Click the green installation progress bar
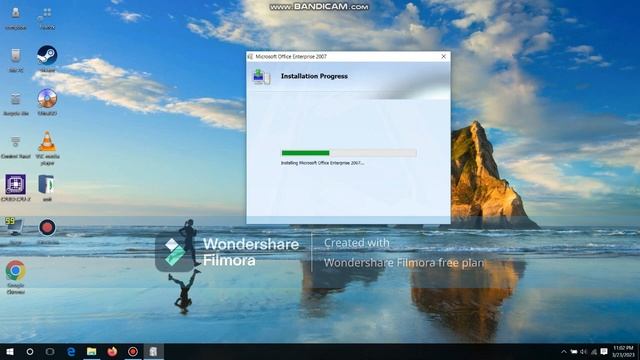The image size is (640, 360). (x=349, y=153)
